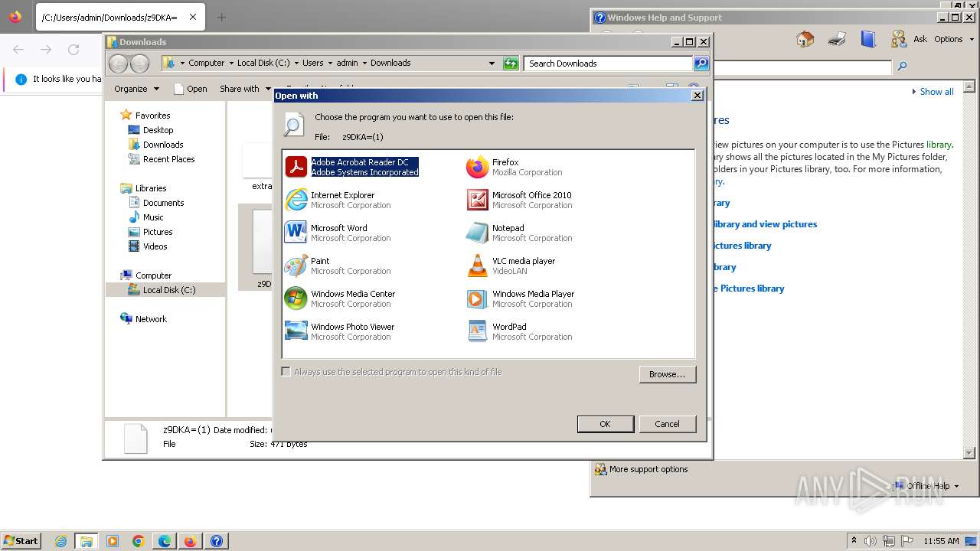Click Help and Support taskbar icon

tap(217, 541)
